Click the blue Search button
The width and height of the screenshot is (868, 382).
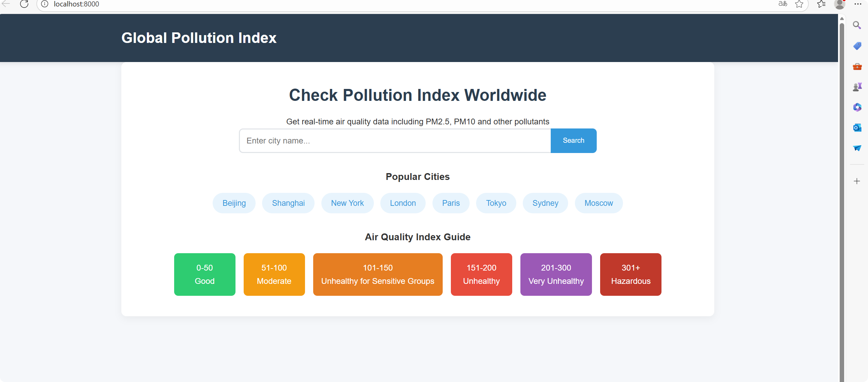pyautogui.click(x=573, y=140)
